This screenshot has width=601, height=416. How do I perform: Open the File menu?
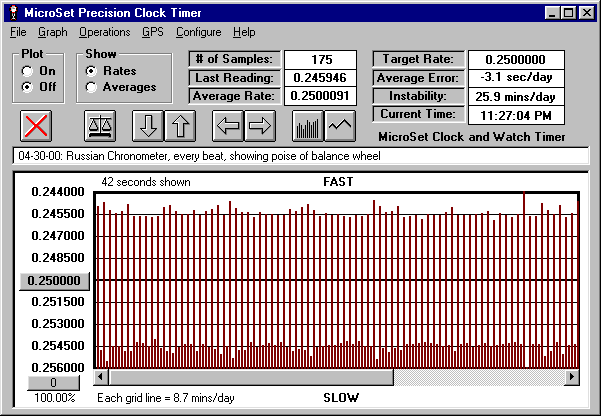pyautogui.click(x=18, y=32)
